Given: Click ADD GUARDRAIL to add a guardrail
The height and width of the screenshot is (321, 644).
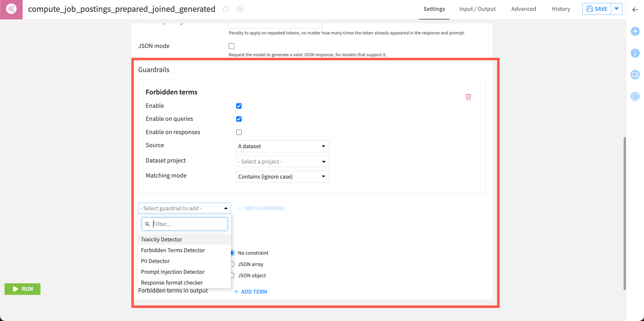Looking at the screenshot, I should [261, 208].
